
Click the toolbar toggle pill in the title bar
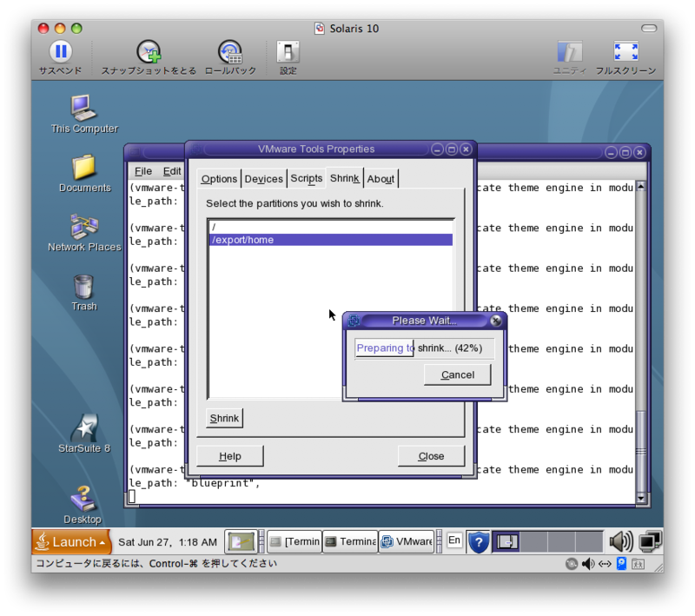649,29
